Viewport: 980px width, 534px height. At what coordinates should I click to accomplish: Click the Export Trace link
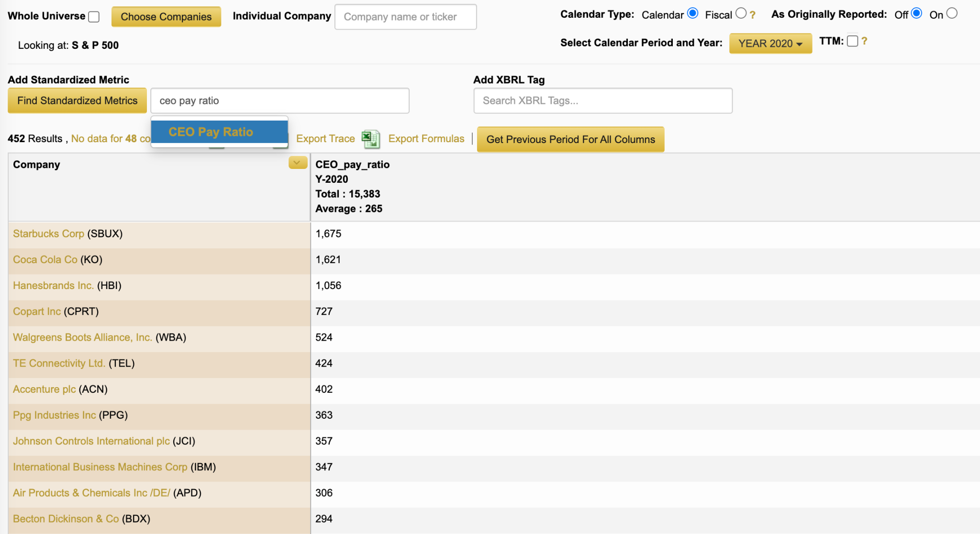325,139
